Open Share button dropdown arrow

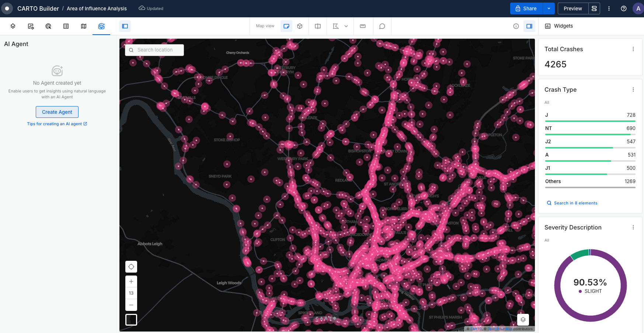[549, 8]
